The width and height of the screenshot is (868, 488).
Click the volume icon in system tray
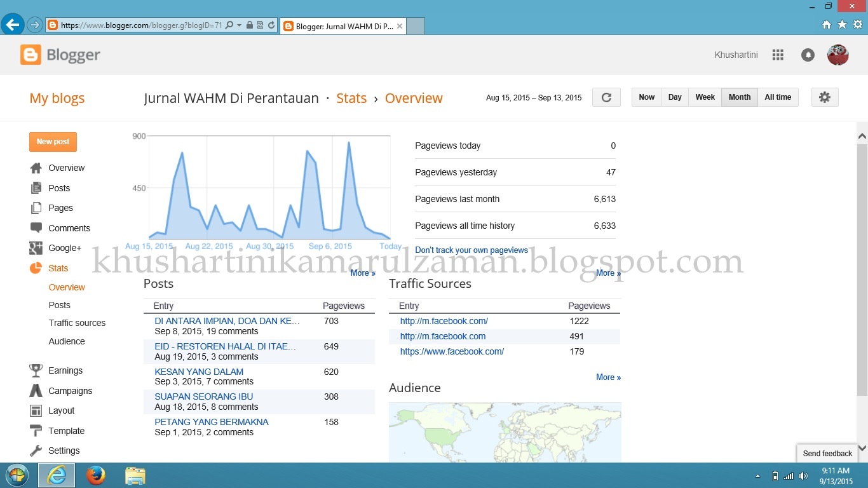[803, 476]
